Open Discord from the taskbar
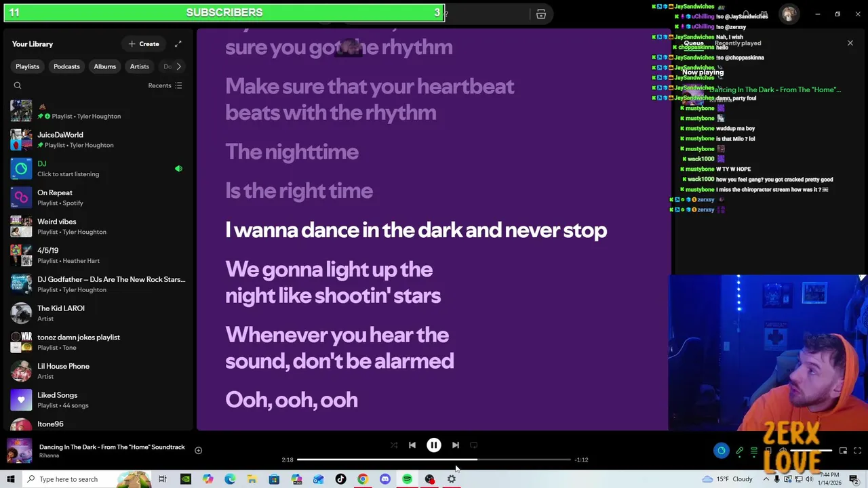 [385, 479]
